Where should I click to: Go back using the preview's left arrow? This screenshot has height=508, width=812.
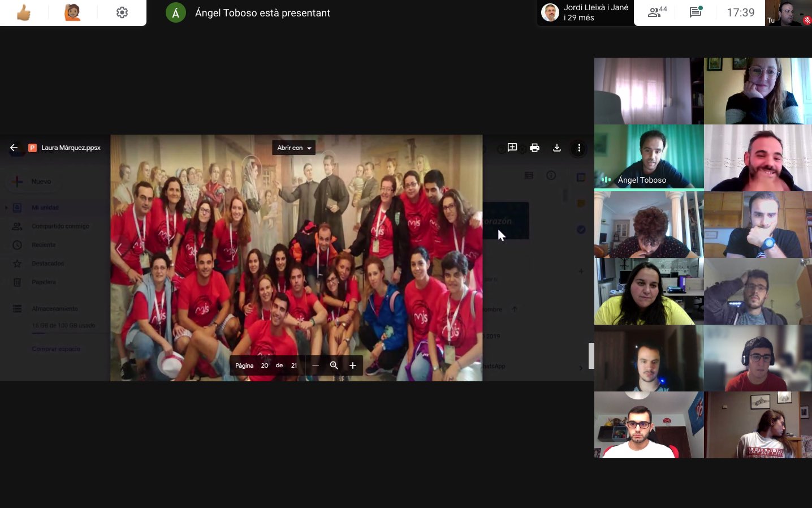tap(14, 148)
